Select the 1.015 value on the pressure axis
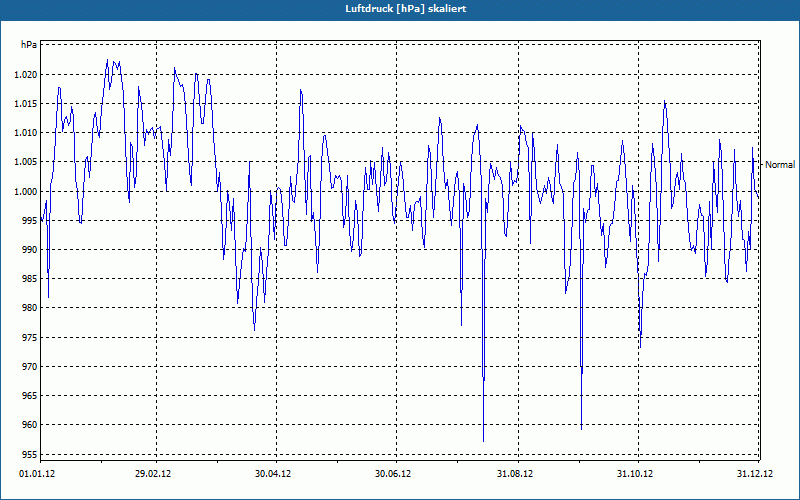 26,104
